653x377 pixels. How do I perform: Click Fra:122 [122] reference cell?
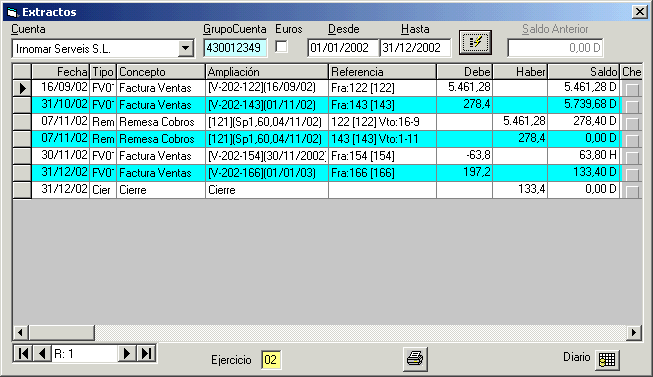pos(382,88)
